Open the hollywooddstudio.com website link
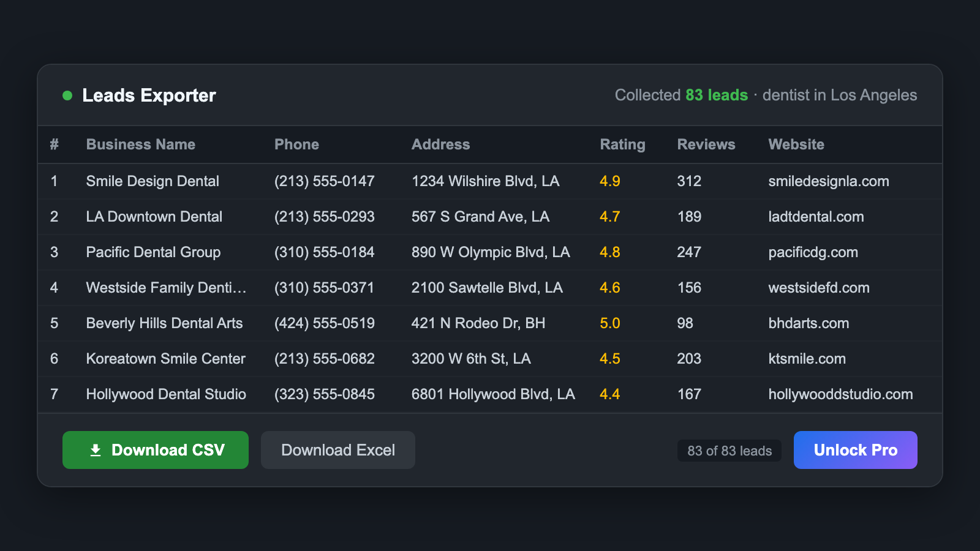980x551 pixels. (840, 394)
